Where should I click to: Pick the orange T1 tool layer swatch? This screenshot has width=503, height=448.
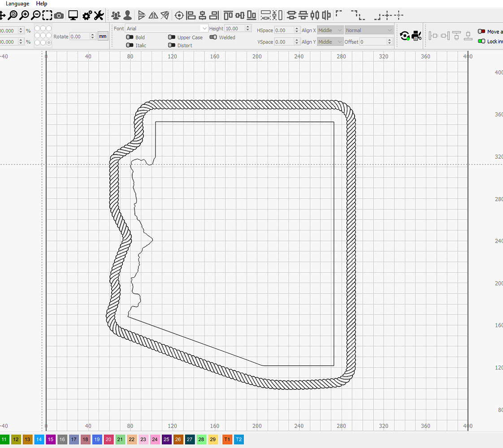[227, 439]
